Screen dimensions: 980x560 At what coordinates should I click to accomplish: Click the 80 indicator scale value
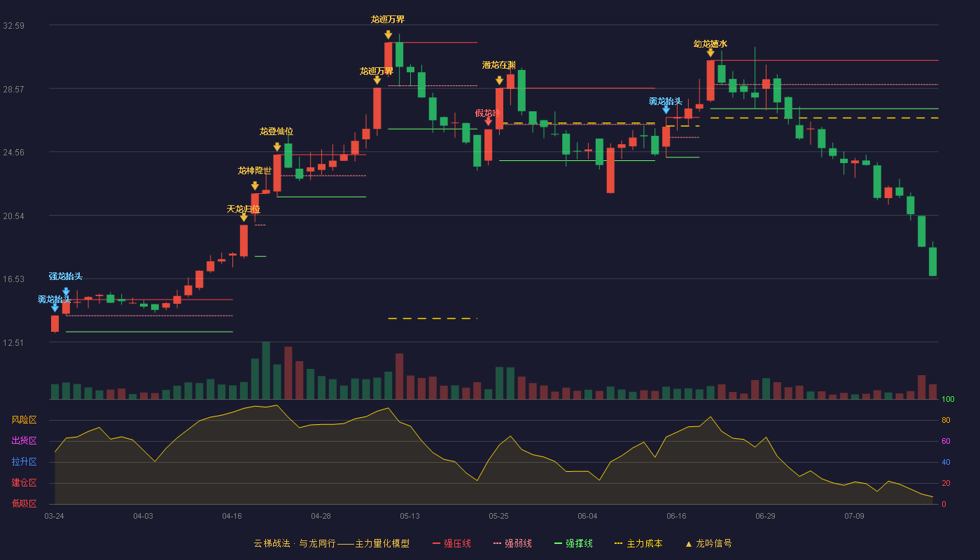click(x=946, y=421)
